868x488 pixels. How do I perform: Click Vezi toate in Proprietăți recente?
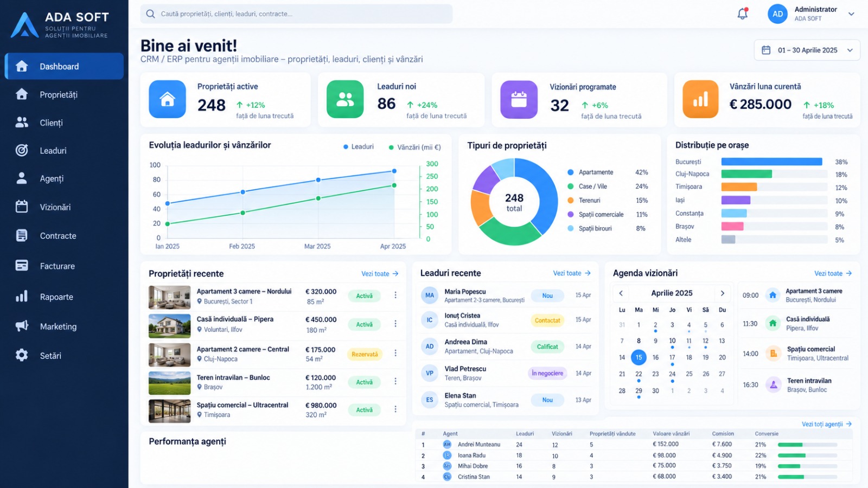tap(380, 274)
